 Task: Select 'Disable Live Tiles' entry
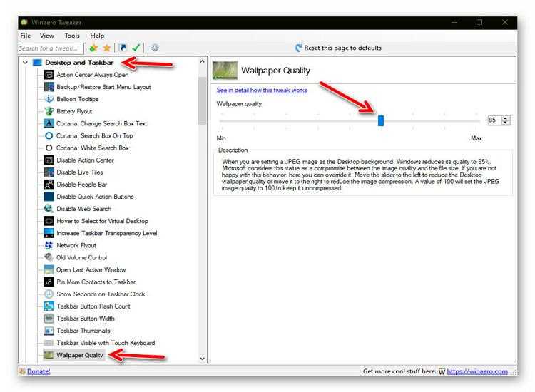79,172
